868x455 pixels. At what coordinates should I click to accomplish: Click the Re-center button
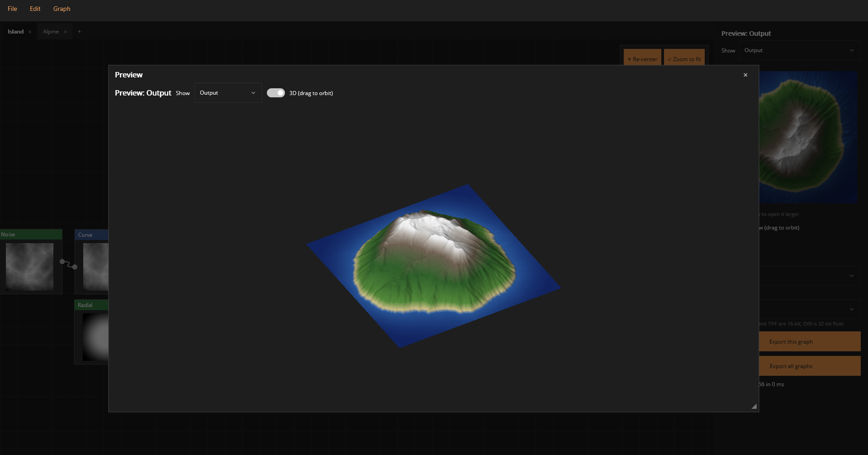coord(642,57)
